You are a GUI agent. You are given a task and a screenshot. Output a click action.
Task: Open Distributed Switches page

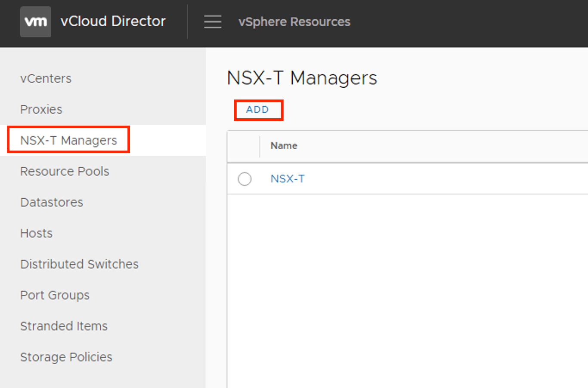(79, 265)
